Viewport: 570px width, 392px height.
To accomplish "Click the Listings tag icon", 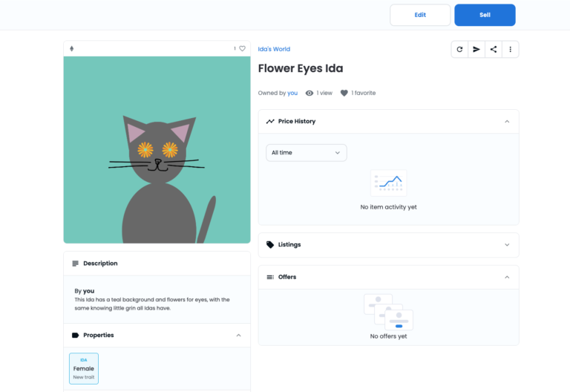I will pos(270,245).
